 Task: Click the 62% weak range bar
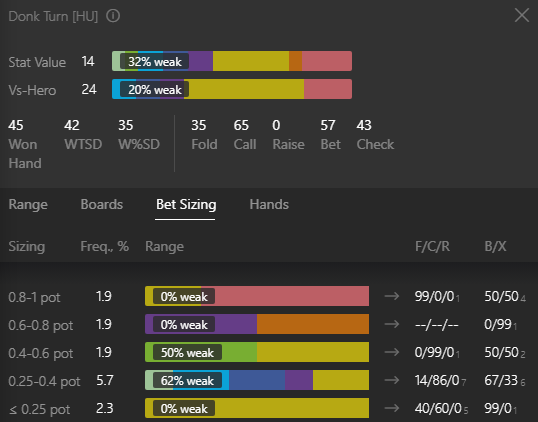[257, 380]
